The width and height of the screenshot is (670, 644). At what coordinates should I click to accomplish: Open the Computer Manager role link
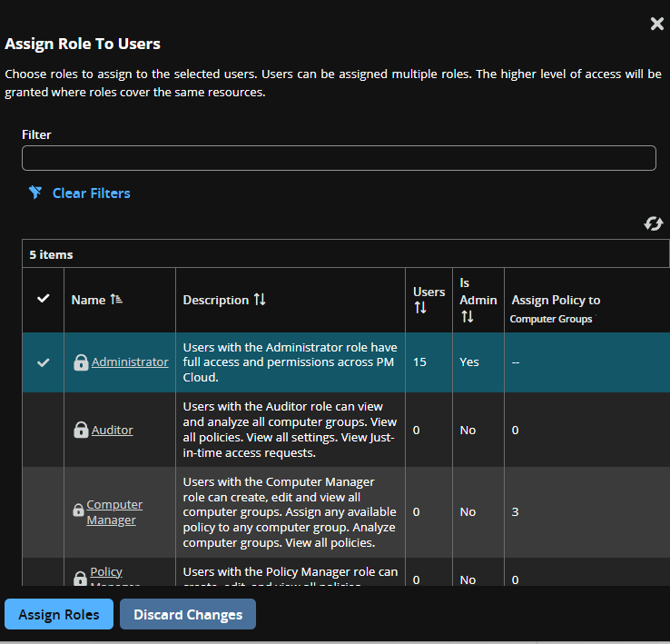tap(114, 512)
